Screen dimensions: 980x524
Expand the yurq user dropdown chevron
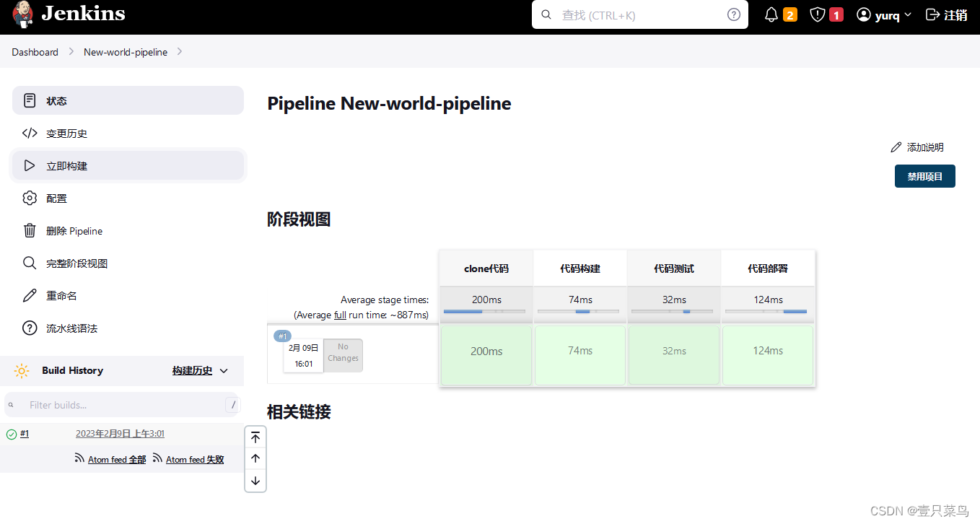[908, 14]
